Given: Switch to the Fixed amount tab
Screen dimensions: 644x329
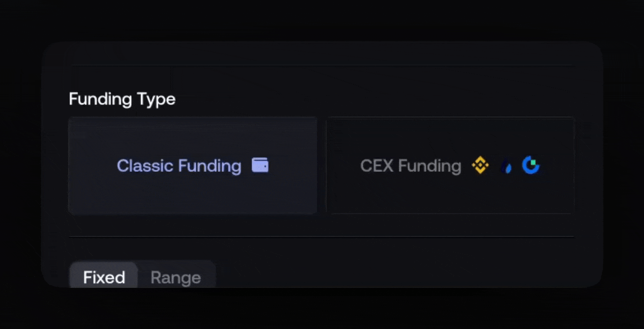Looking at the screenshot, I should (104, 277).
